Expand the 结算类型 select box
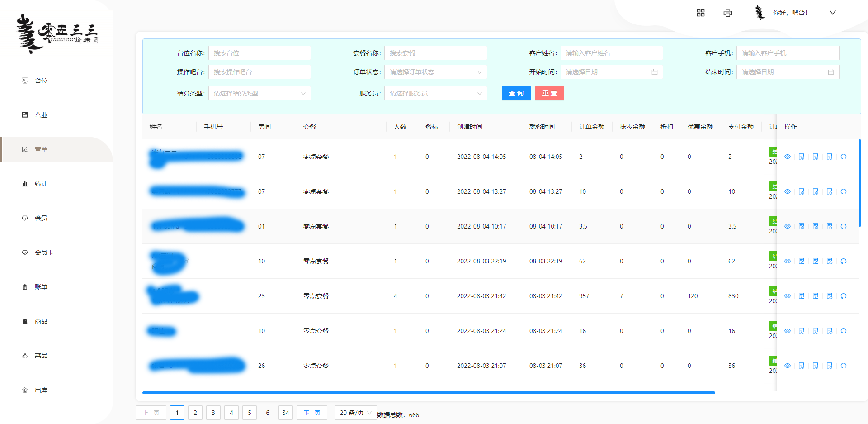868x424 pixels. [x=259, y=93]
